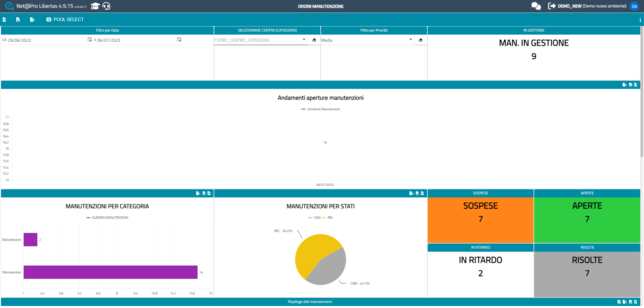The width and height of the screenshot is (644, 308).
Task: Export Andamenti aperture chart data file
Action: [625, 85]
